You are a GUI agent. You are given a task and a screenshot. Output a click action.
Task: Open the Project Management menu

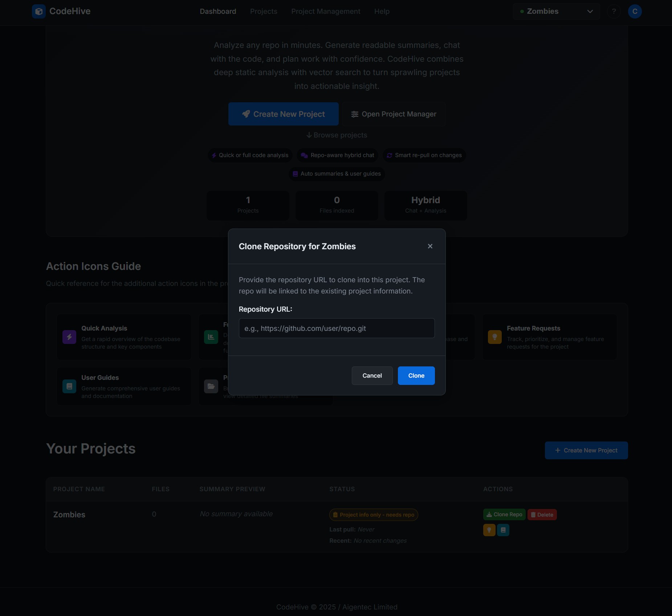(x=325, y=11)
